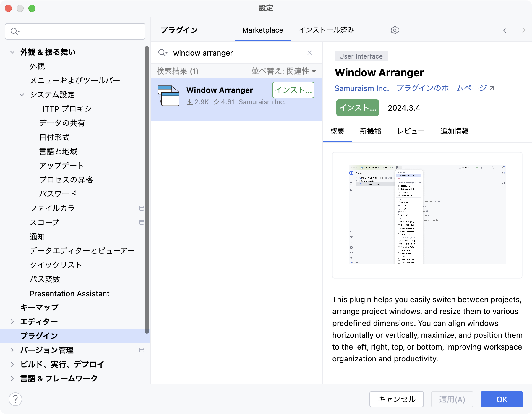Switch to the Marketplace tab
Screen dimensions: 532x414
click(x=263, y=30)
